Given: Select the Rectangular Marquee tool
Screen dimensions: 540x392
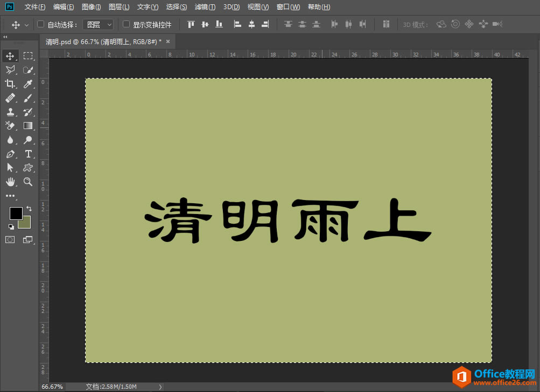Looking at the screenshot, I should pos(28,56).
